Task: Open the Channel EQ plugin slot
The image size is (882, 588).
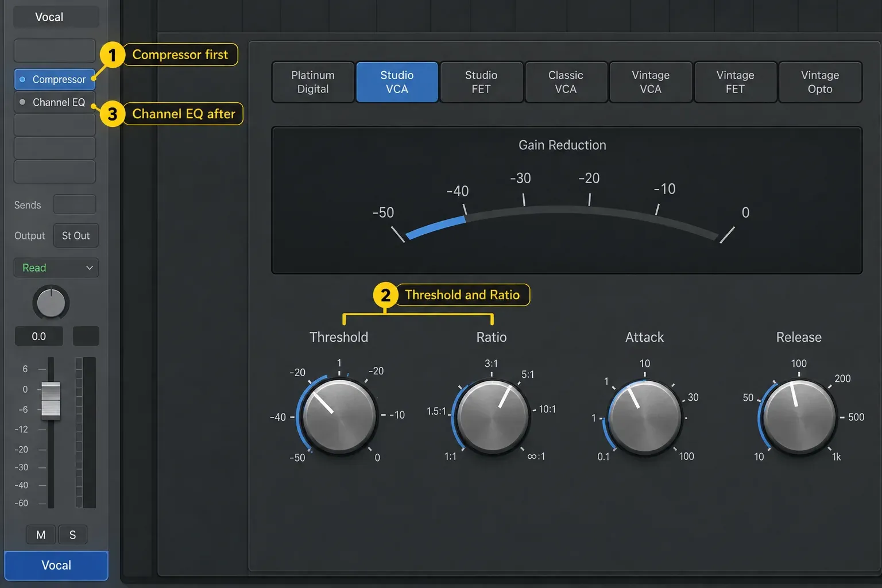Action: click(x=55, y=102)
